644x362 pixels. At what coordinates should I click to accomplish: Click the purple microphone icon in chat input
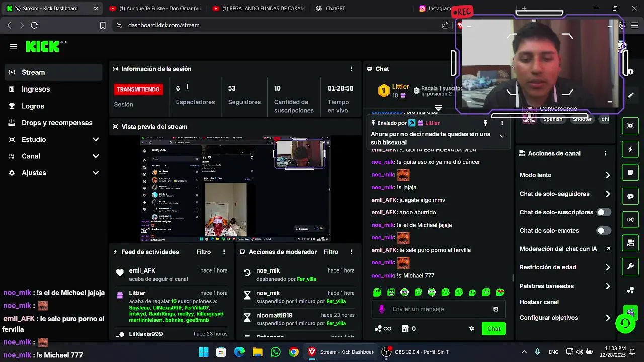382,309
